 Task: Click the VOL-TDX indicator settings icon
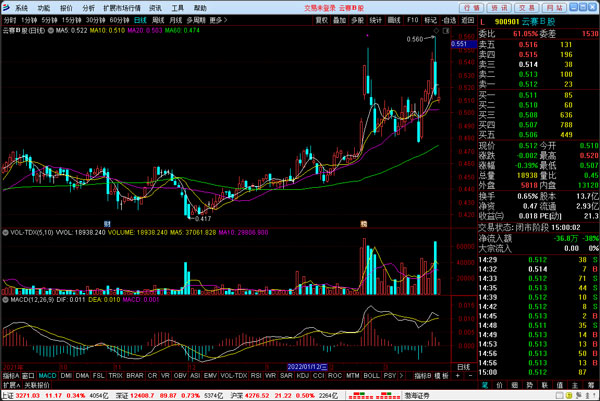point(5,232)
